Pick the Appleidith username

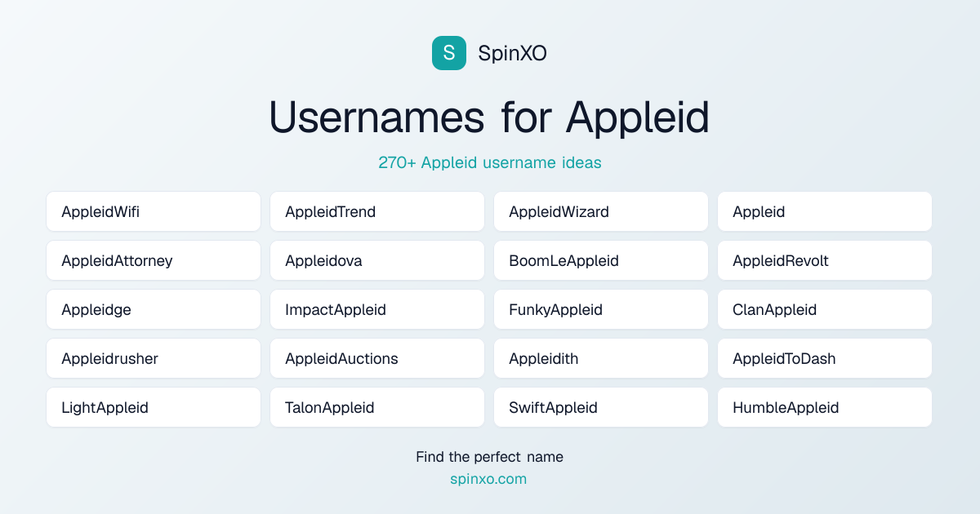click(x=601, y=359)
